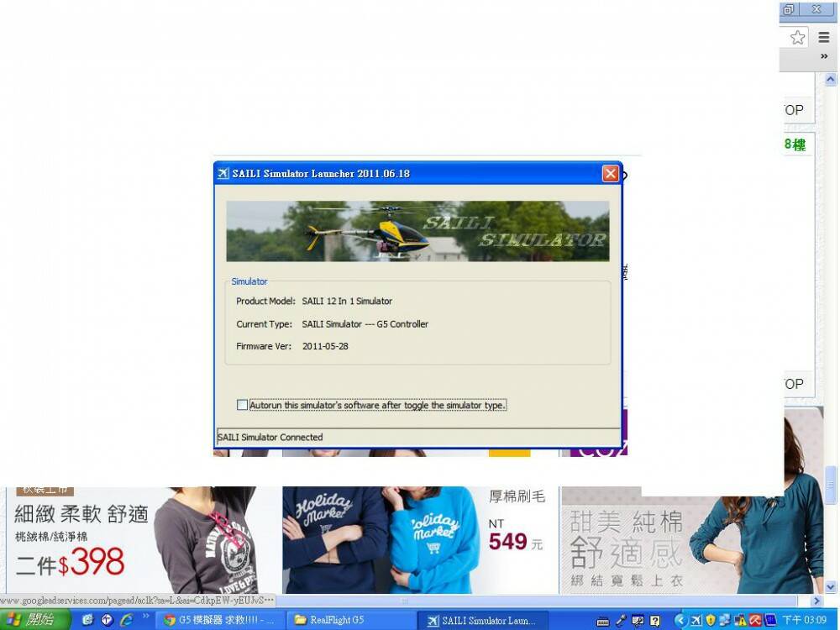Image resolution: width=840 pixels, height=630 pixels.
Task: Click the page scrollbar down arrow
Action: [831, 586]
